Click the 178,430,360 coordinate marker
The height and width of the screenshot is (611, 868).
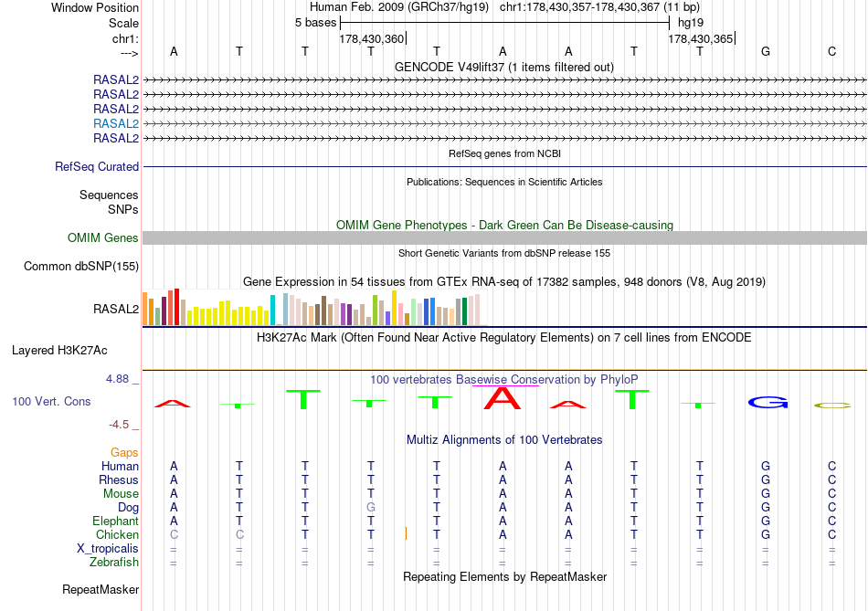[372, 38]
